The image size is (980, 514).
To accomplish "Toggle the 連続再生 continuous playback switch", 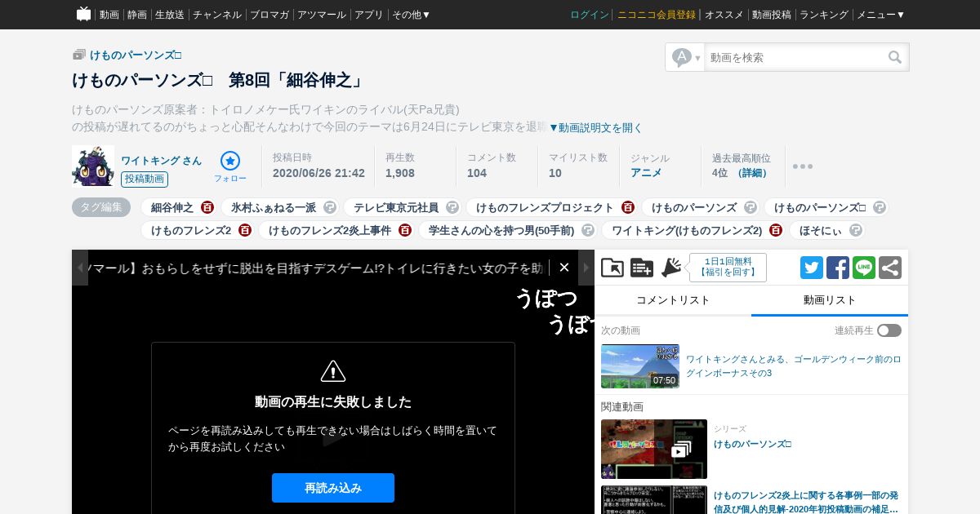I will pyautogui.click(x=889, y=330).
